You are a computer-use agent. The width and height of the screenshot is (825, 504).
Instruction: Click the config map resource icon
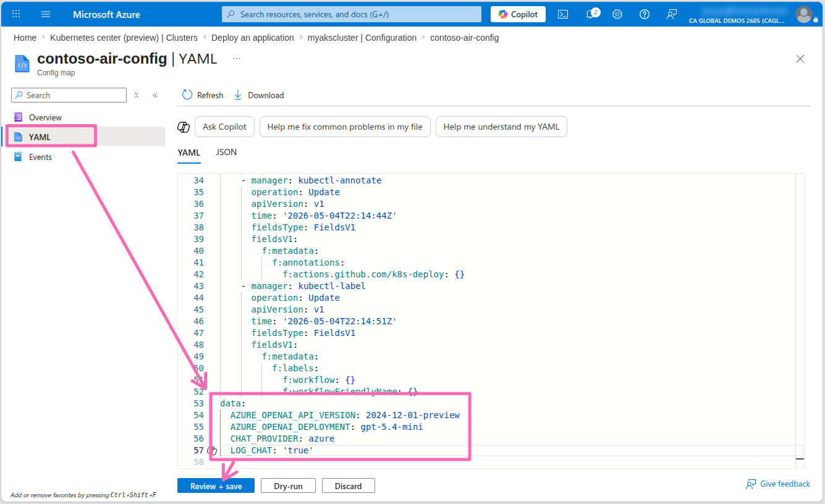22,64
